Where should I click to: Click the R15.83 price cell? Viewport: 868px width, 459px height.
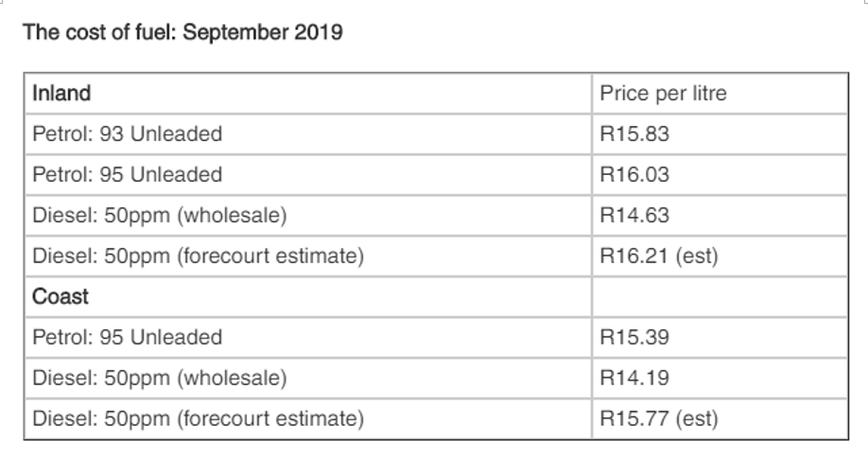[720, 134]
